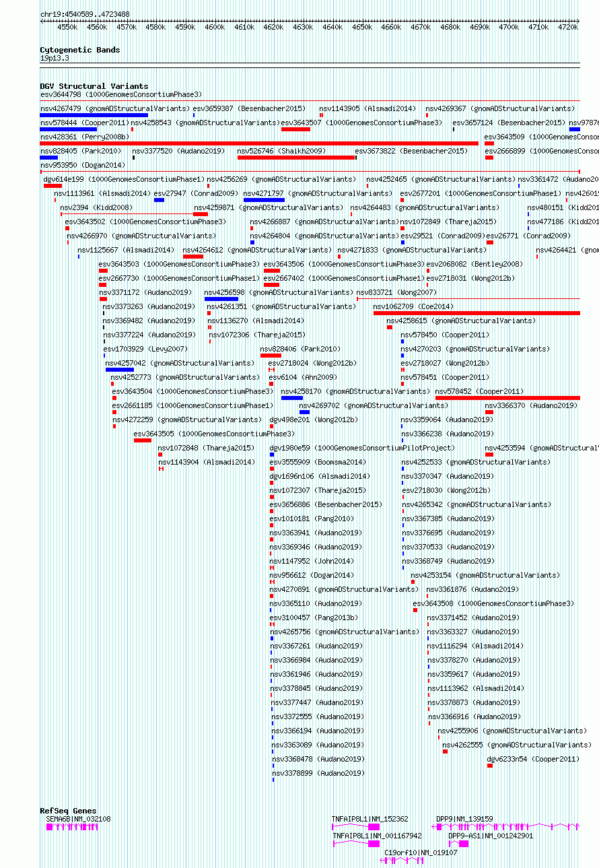Select nsv2394 (Kidd2008) label
The width and height of the screenshot is (599, 868).
(96, 207)
